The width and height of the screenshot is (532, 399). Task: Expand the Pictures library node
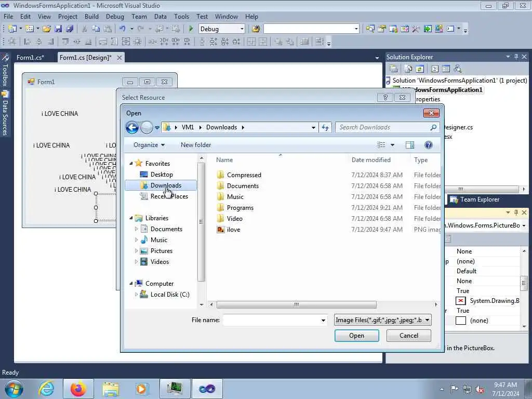136,251
